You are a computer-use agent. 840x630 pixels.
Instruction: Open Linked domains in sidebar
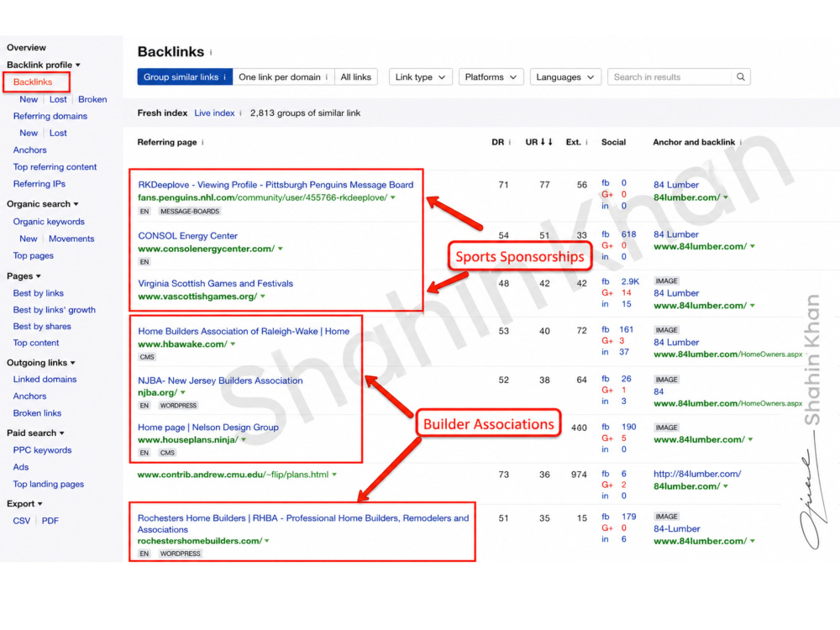coord(45,380)
